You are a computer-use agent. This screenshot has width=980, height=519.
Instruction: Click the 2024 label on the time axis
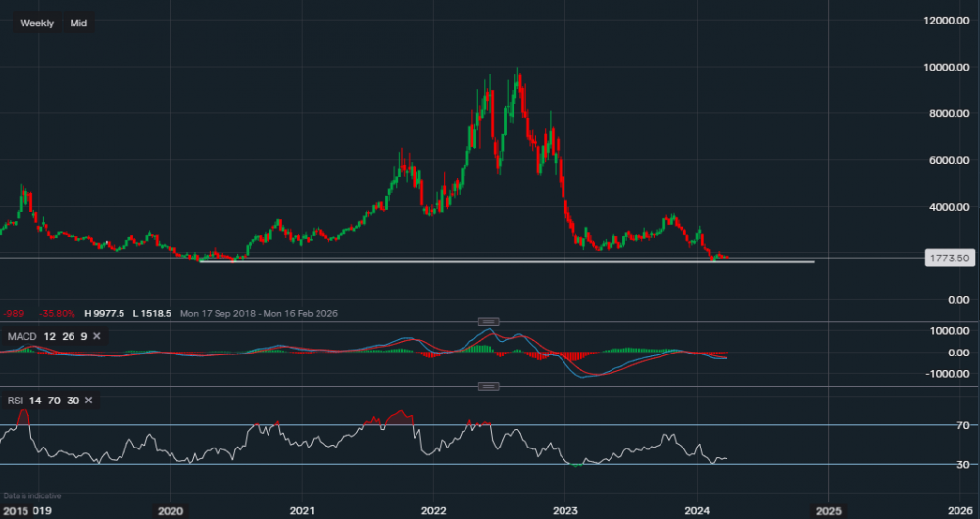click(697, 510)
